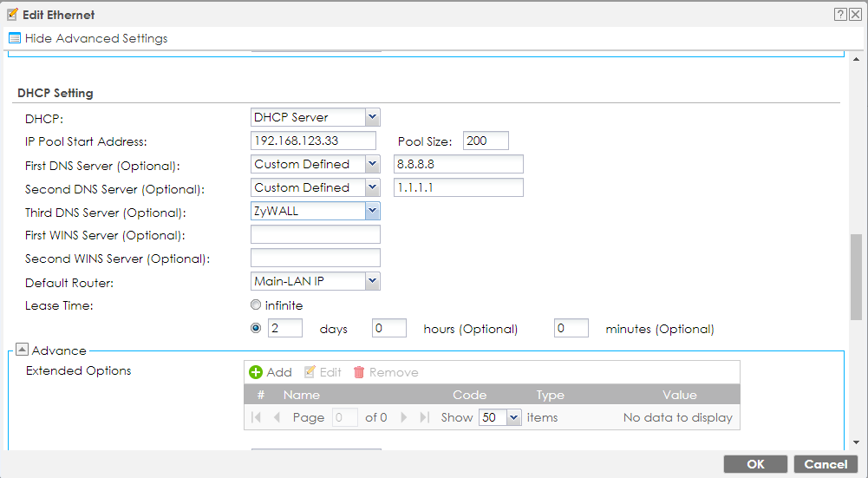868x478 pixels.
Task: Open the Default Router dropdown
Action: pos(372,281)
